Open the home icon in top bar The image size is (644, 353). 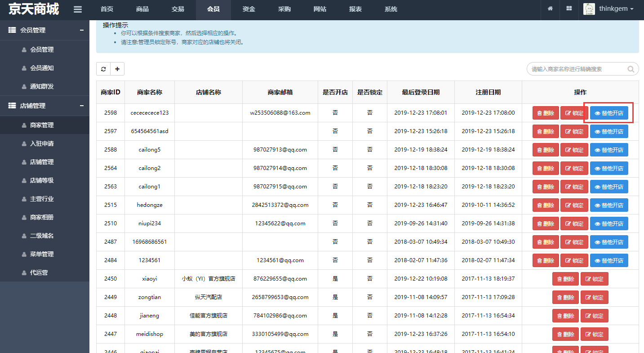coord(550,9)
